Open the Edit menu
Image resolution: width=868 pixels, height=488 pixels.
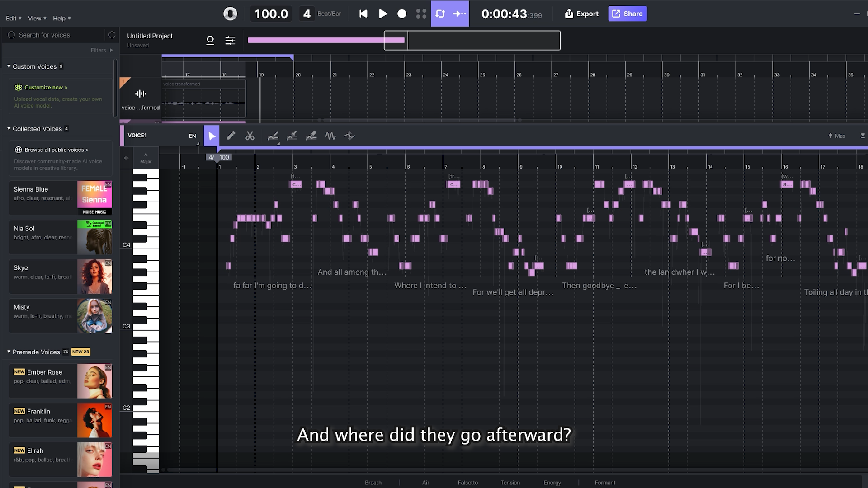pos(13,19)
